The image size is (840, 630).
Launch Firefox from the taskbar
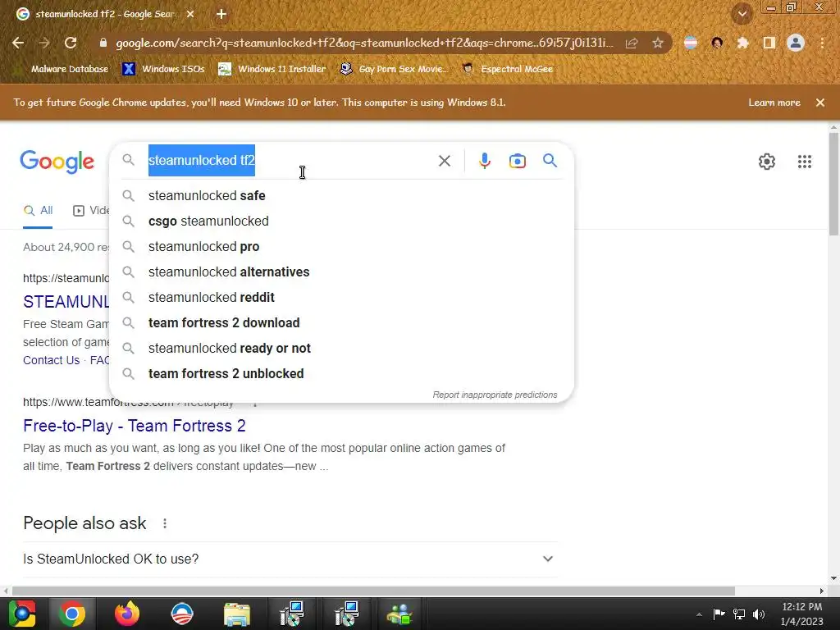pyautogui.click(x=127, y=614)
